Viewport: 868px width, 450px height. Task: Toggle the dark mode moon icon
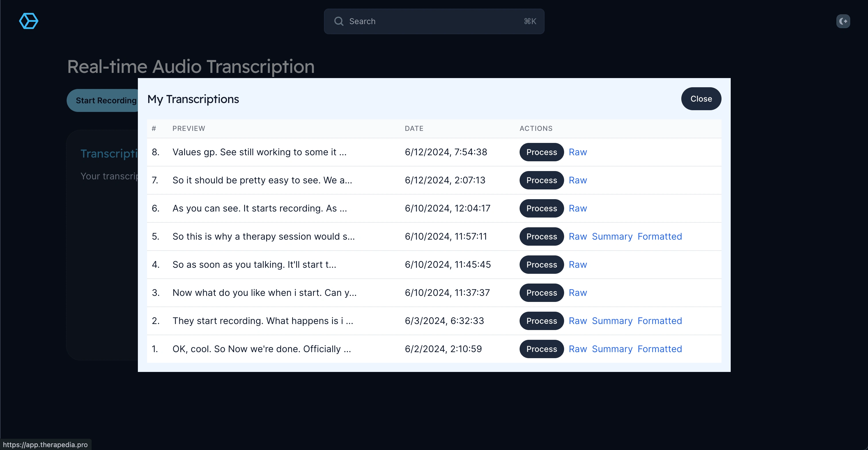(x=843, y=21)
